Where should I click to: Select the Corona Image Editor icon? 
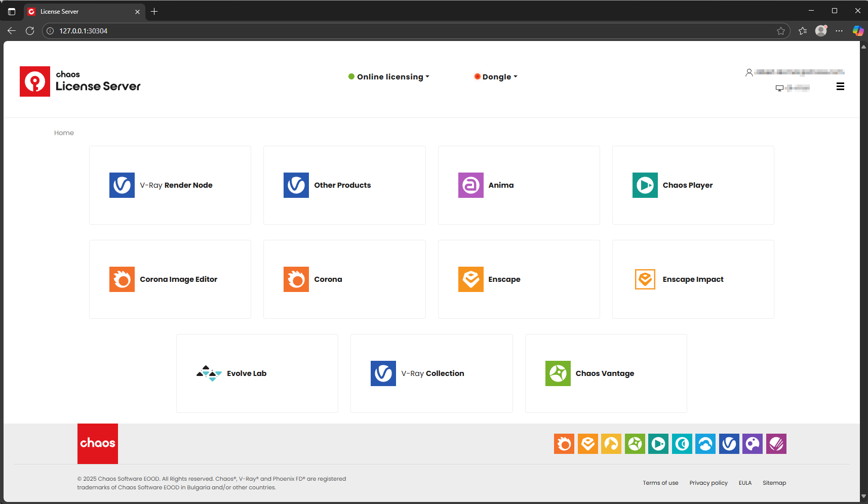pos(122,279)
